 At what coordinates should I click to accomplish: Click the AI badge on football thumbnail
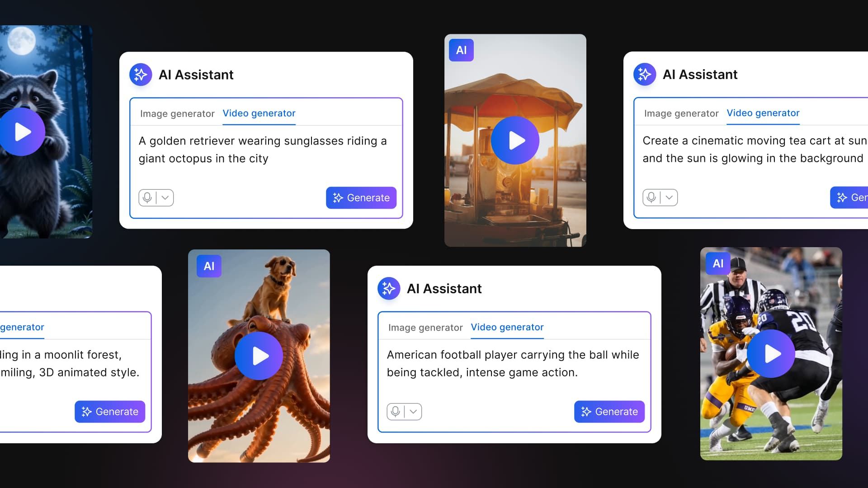tap(718, 263)
